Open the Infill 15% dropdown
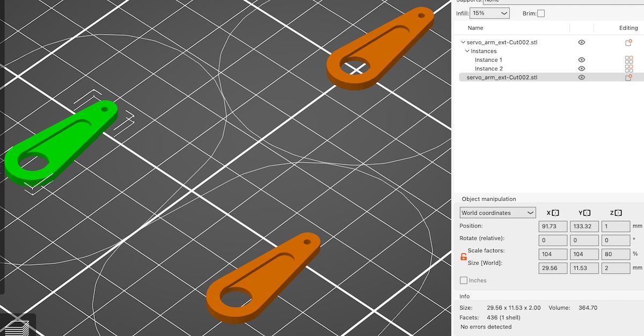The width and height of the screenshot is (644, 336). pyautogui.click(x=490, y=13)
